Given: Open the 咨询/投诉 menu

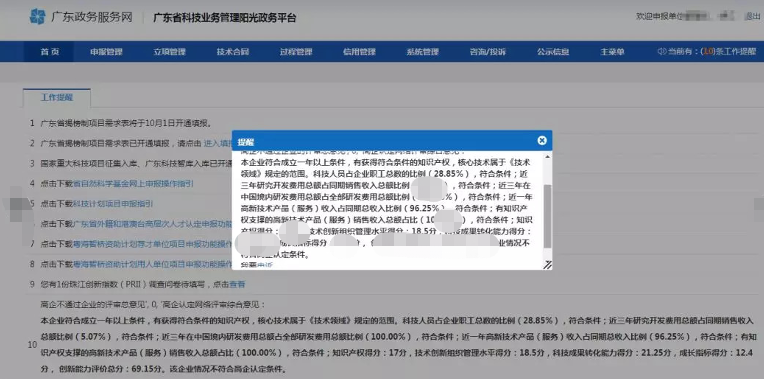Looking at the screenshot, I should 488,52.
